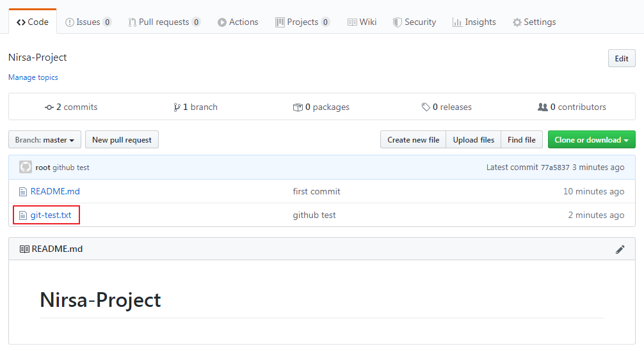The width and height of the screenshot is (644, 351).
Task: Click the Pull requests count badge
Action: 196,22
